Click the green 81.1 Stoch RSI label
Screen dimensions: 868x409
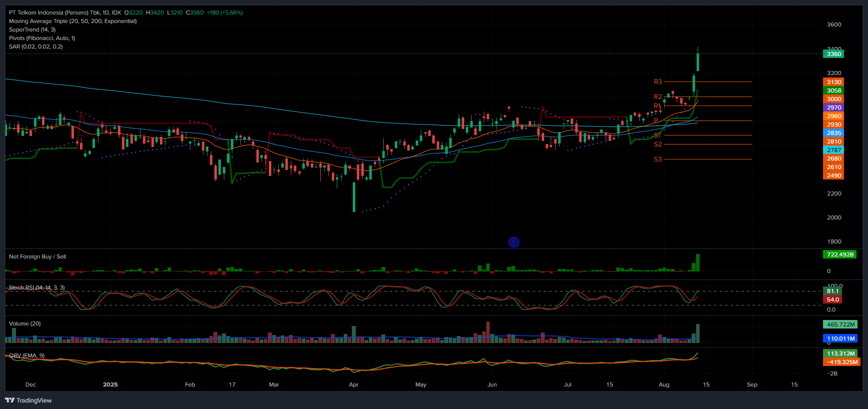click(833, 291)
